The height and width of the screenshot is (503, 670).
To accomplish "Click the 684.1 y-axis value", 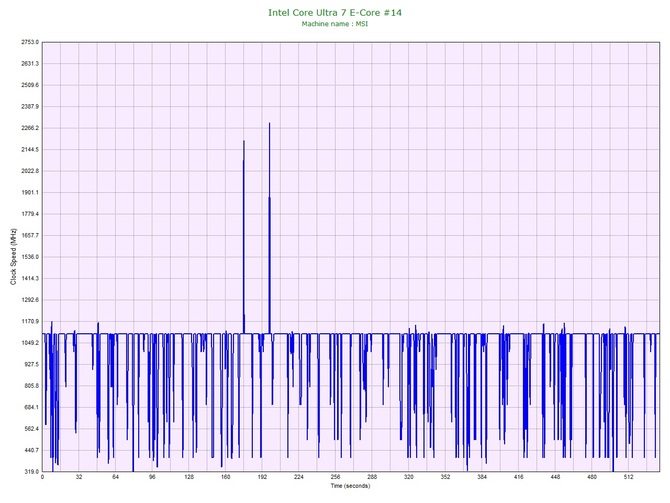I will (x=32, y=407).
